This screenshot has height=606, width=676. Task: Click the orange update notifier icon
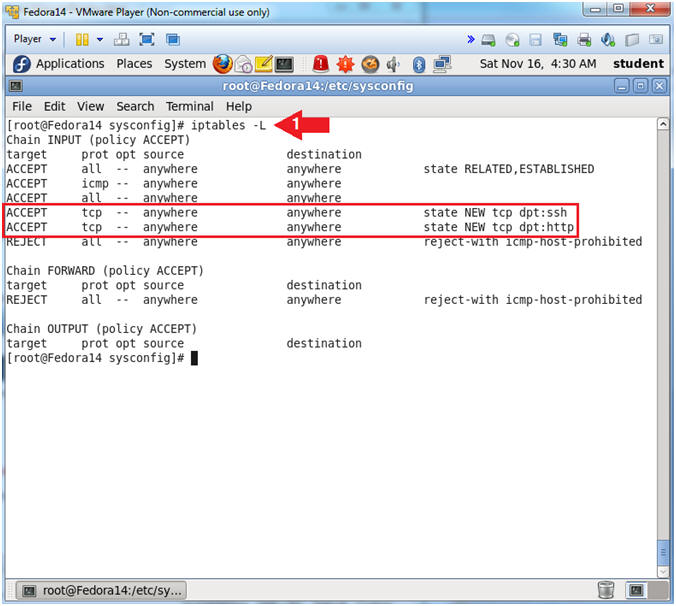(370, 65)
